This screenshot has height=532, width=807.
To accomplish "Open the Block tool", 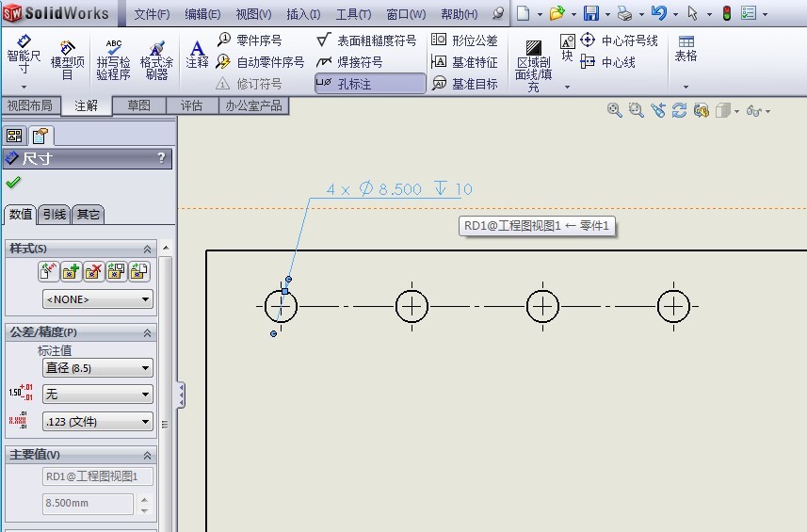I will click(567, 47).
